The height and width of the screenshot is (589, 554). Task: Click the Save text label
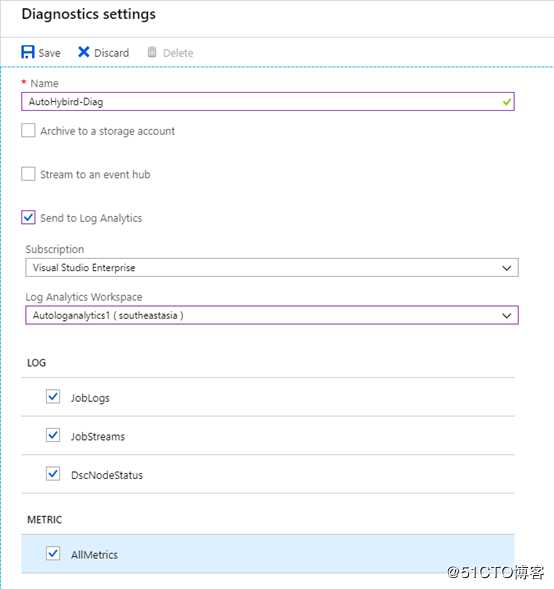pos(50,53)
